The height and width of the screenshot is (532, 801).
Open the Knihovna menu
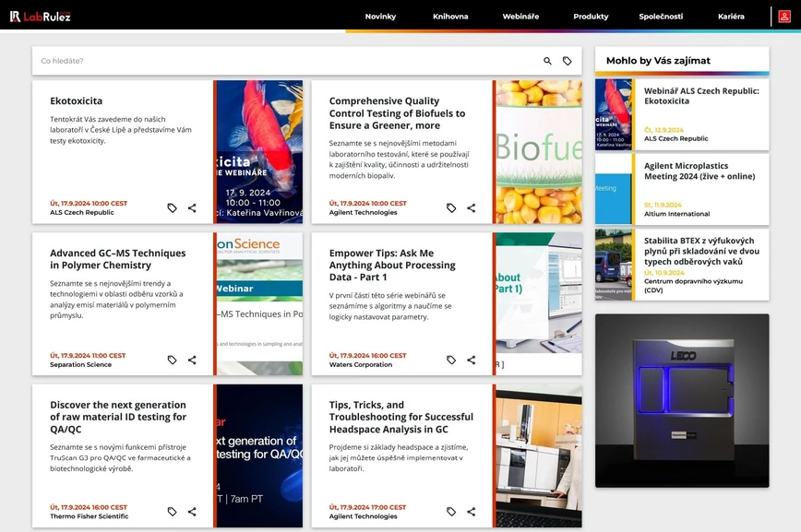[450, 17]
